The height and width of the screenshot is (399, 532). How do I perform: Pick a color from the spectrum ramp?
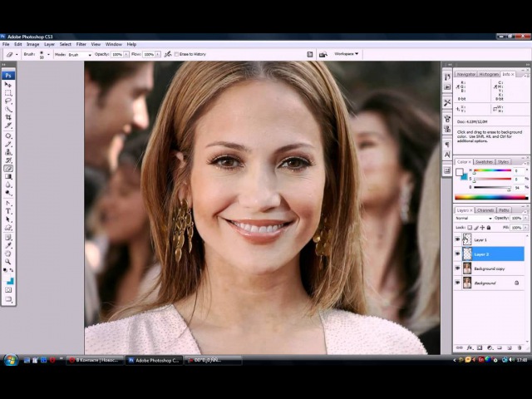[491, 197]
